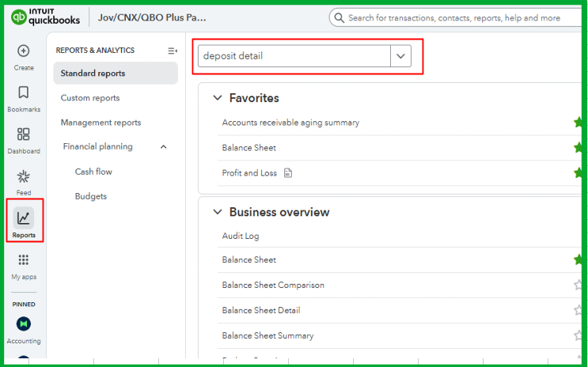Collapse the Business overview section
This screenshot has height=367, width=588.
click(x=218, y=212)
